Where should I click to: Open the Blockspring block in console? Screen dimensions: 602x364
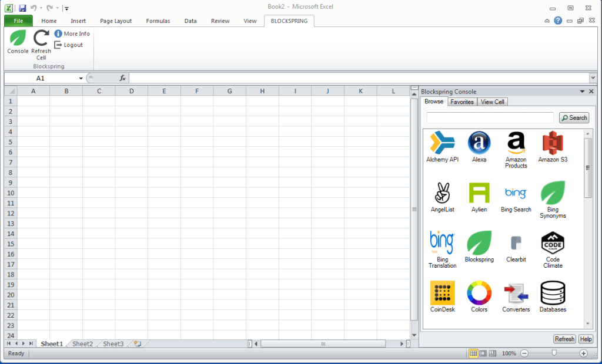(479, 247)
